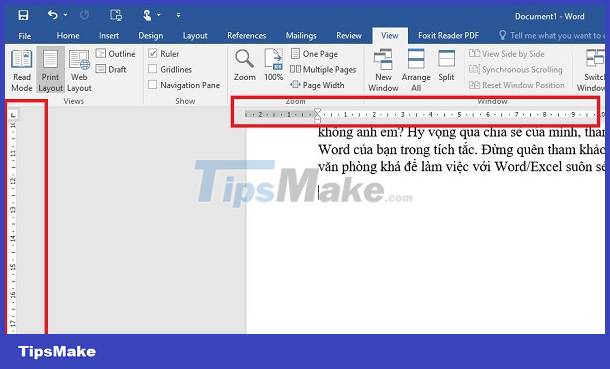Switch to the Insert tab
Screen dimensions: 610x369
(109, 36)
